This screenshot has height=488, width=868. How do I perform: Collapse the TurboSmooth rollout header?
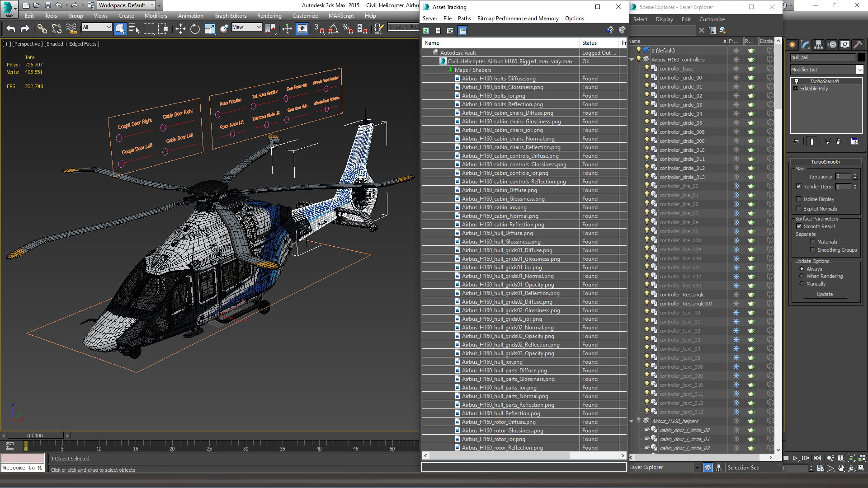(825, 162)
